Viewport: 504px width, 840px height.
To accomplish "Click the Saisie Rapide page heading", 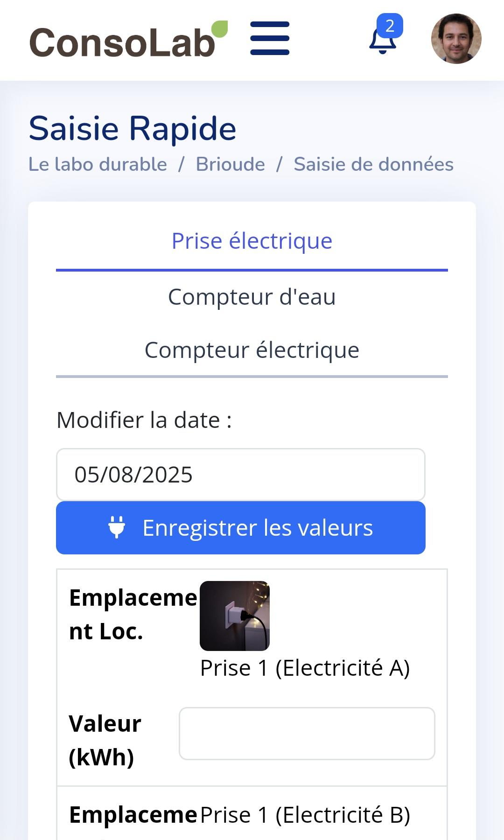I will pyautogui.click(x=133, y=128).
